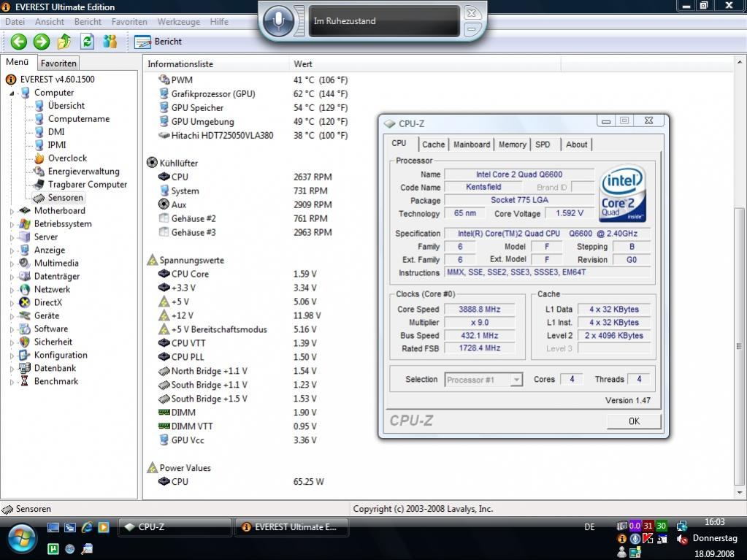Switch to Memory tab in CPU-Z
This screenshot has width=747, height=560.
(512, 145)
